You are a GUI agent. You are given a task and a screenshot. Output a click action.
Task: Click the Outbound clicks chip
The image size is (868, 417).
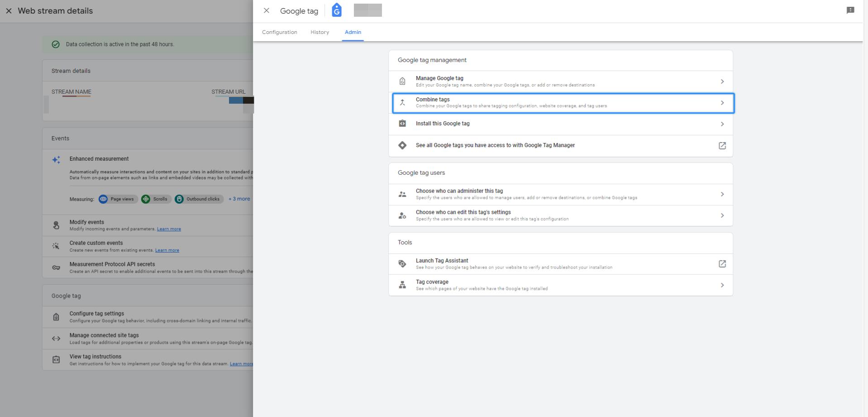pos(199,199)
